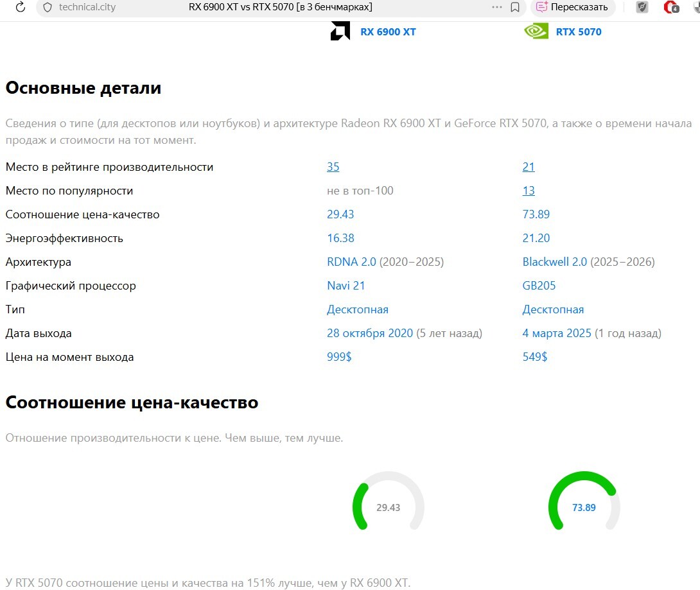Image resolution: width=700 pixels, height=590 pixels.
Task: Click the Соотношение цена-качество table row label
Action: 82,214
